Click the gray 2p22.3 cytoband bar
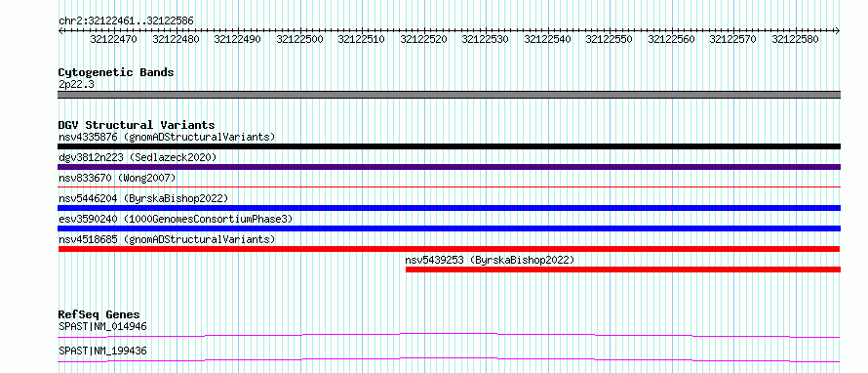 [x=449, y=95]
